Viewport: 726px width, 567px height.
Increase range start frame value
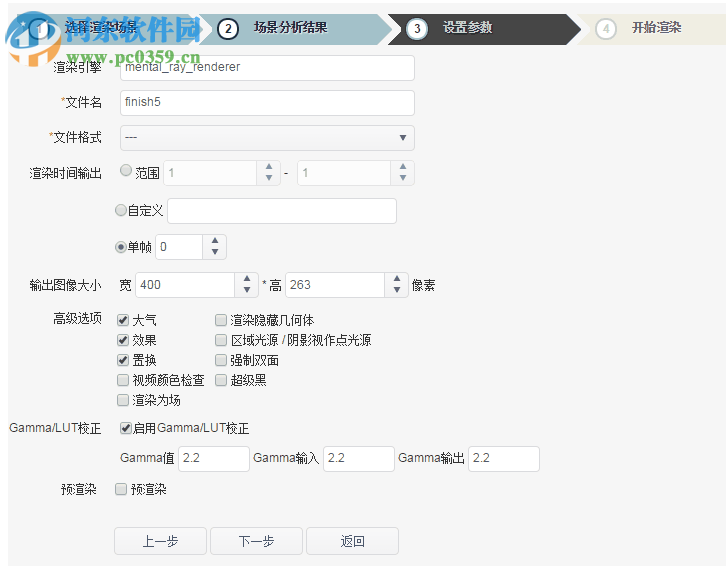point(269,167)
